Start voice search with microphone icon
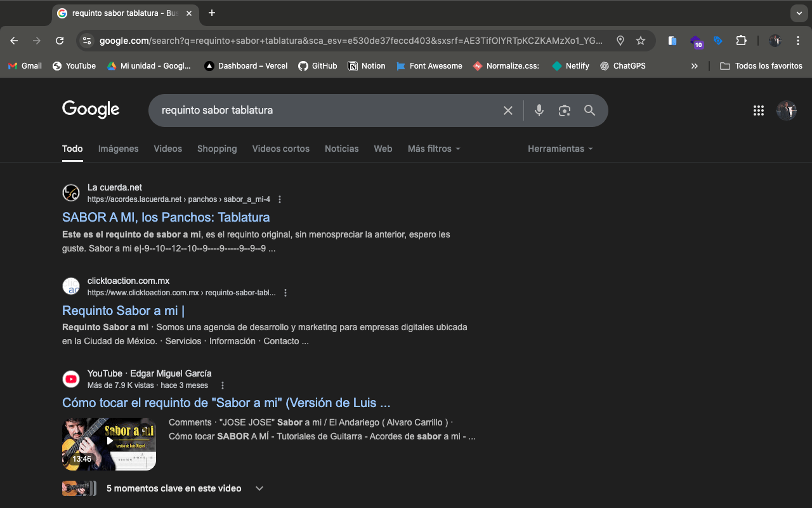This screenshot has width=812, height=508. point(539,110)
